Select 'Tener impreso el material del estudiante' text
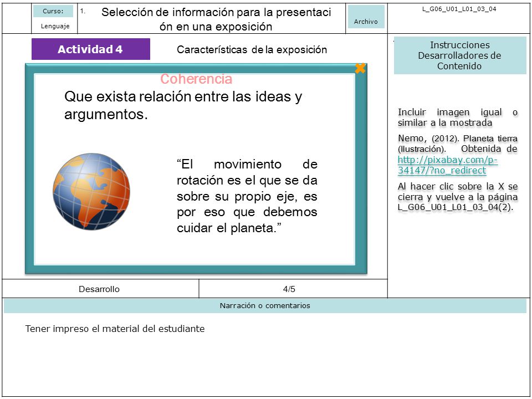 pos(115,329)
